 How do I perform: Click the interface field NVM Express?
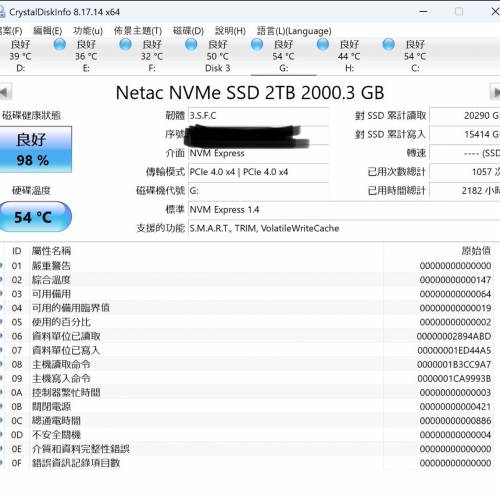click(x=258, y=153)
